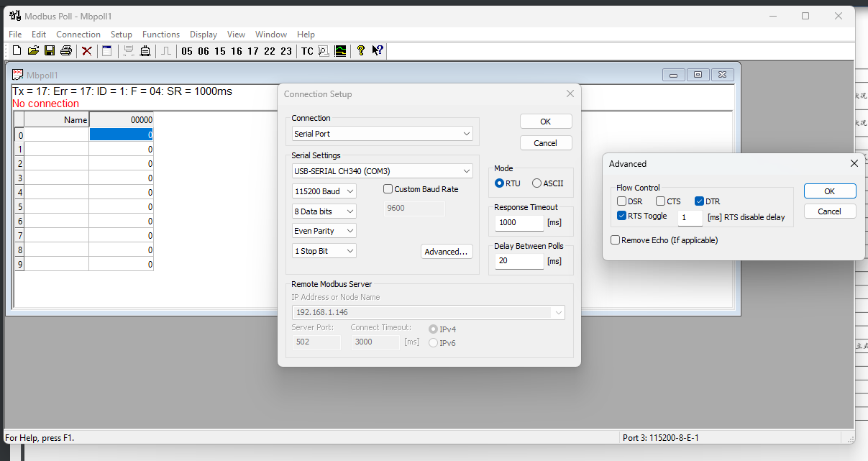
Task: Open the USB-SERIAL CH340 (COM3) port dropdown
Action: pos(382,171)
